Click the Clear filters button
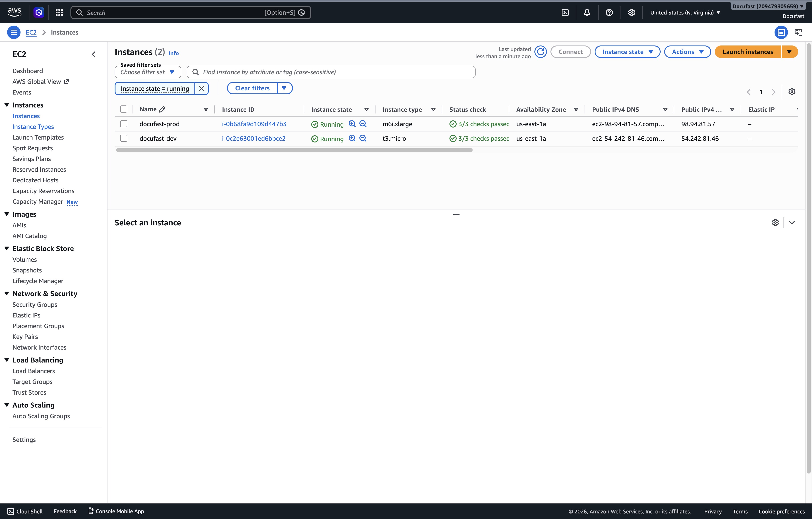 pyautogui.click(x=252, y=88)
